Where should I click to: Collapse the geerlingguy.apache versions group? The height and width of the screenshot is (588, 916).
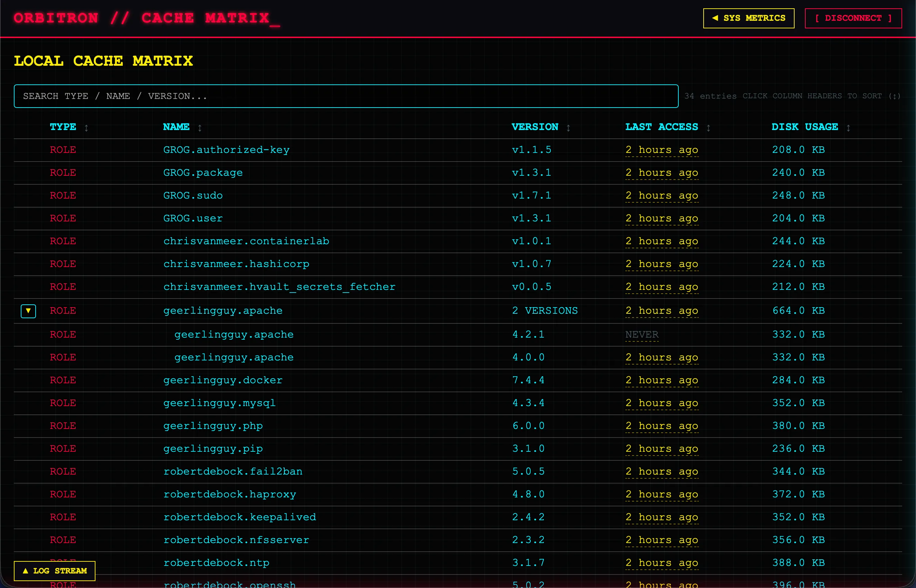(x=28, y=311)
